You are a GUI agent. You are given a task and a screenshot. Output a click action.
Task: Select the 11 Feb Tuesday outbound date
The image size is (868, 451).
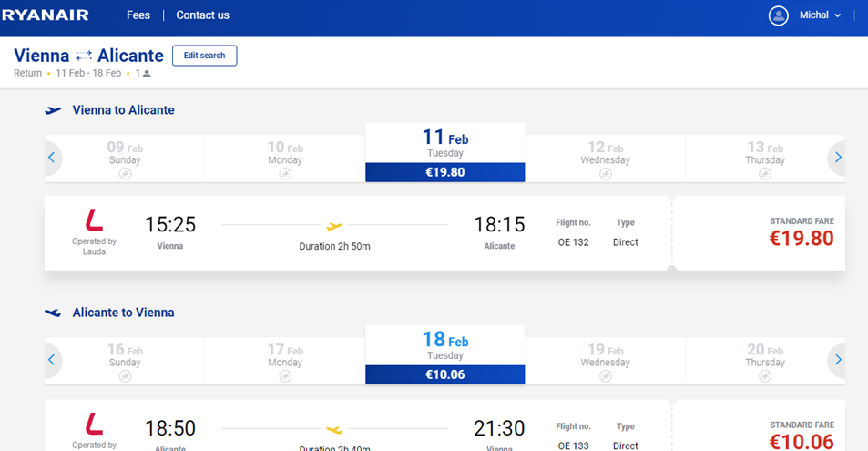(445, 152)
